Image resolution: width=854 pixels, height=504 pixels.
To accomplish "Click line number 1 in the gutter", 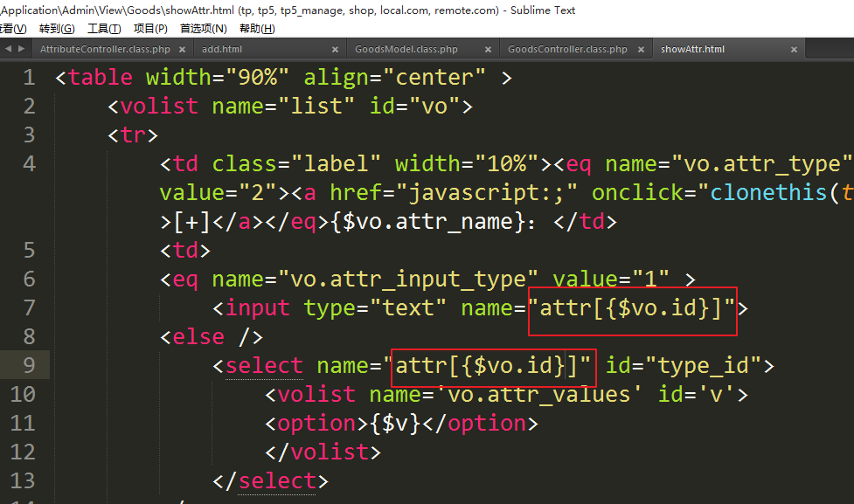I will click(29, 78).
